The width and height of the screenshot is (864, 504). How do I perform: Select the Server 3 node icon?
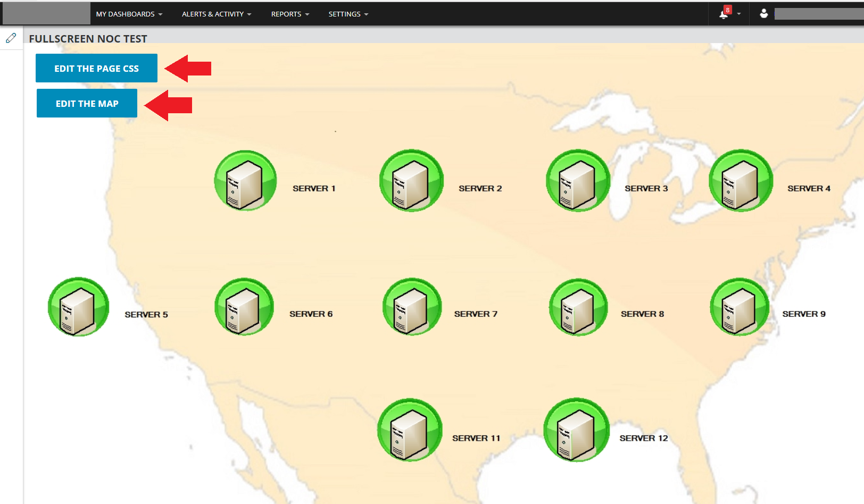pos(578,181)
